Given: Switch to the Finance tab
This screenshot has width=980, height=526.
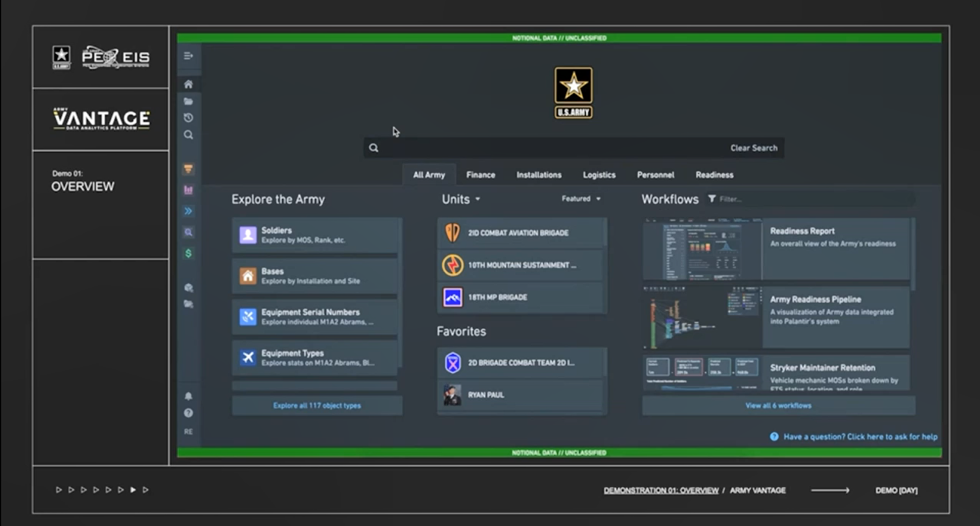Looking at the screenshot, I should click(481, 175).
